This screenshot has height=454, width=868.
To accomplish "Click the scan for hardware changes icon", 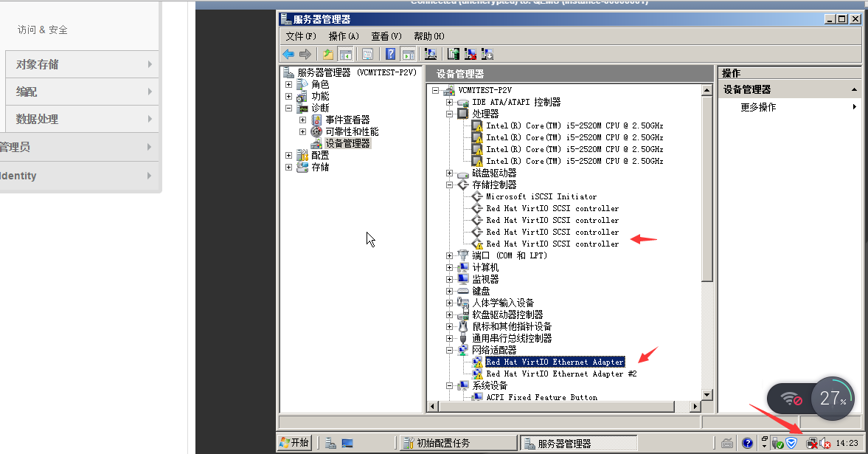I will coord(431,55).
